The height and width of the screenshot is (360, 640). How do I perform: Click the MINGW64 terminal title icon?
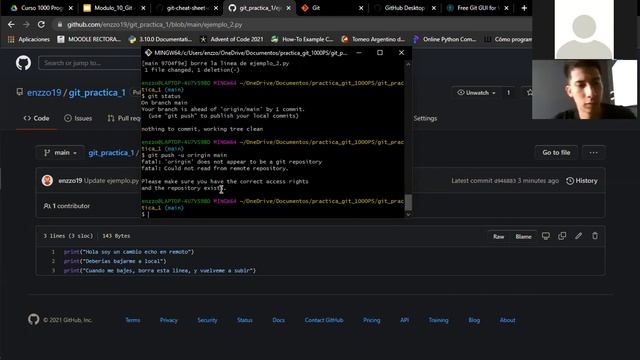coord(148,53)
